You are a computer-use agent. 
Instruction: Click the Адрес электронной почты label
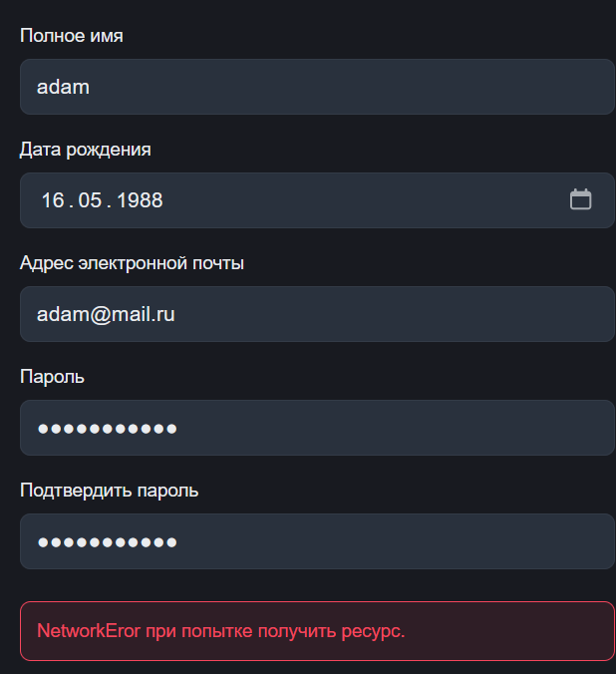point(132,263)
